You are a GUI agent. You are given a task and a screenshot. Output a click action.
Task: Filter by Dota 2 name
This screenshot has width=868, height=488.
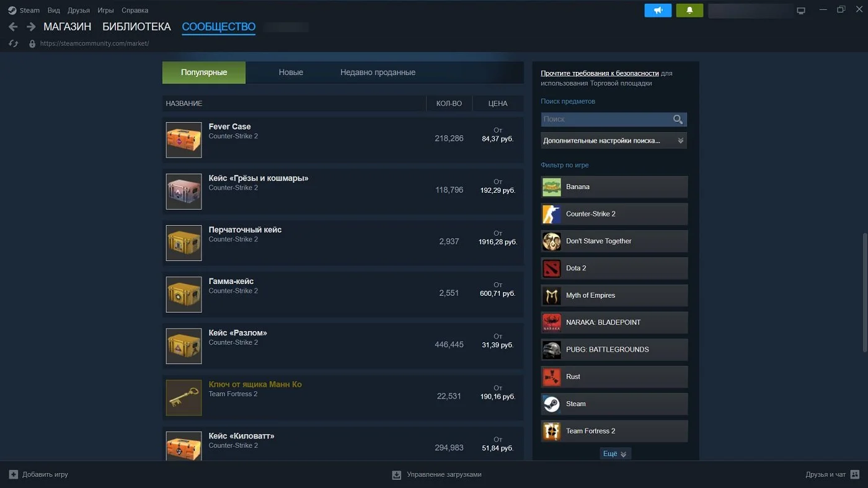click(576, 268)
